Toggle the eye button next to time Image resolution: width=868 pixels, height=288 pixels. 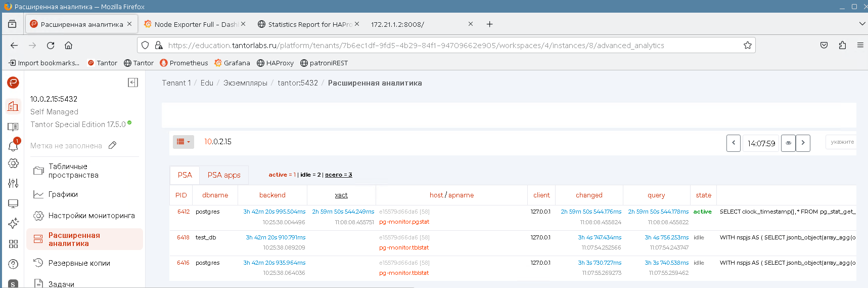click(788, 143)
